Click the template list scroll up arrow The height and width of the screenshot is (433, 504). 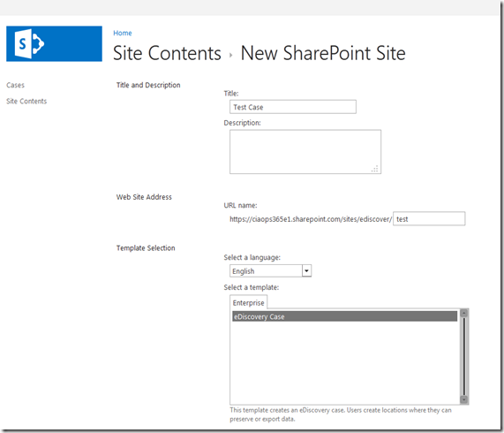[x=463, y=313]
